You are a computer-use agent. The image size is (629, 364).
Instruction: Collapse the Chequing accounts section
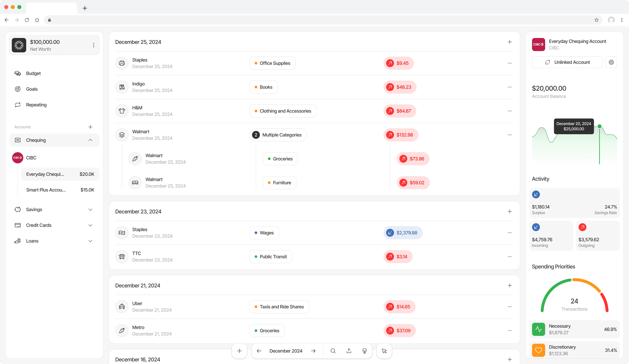tap(90, 140)
